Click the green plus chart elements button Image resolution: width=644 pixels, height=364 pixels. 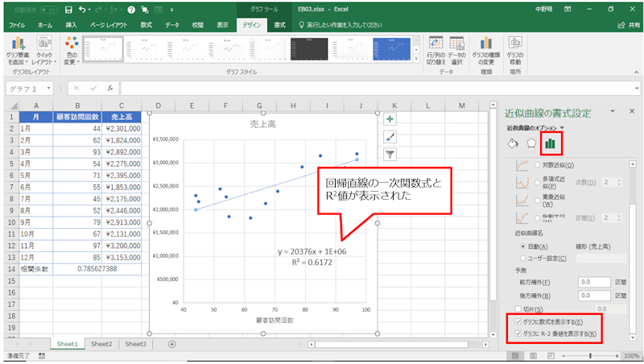(x=390, y=119)
